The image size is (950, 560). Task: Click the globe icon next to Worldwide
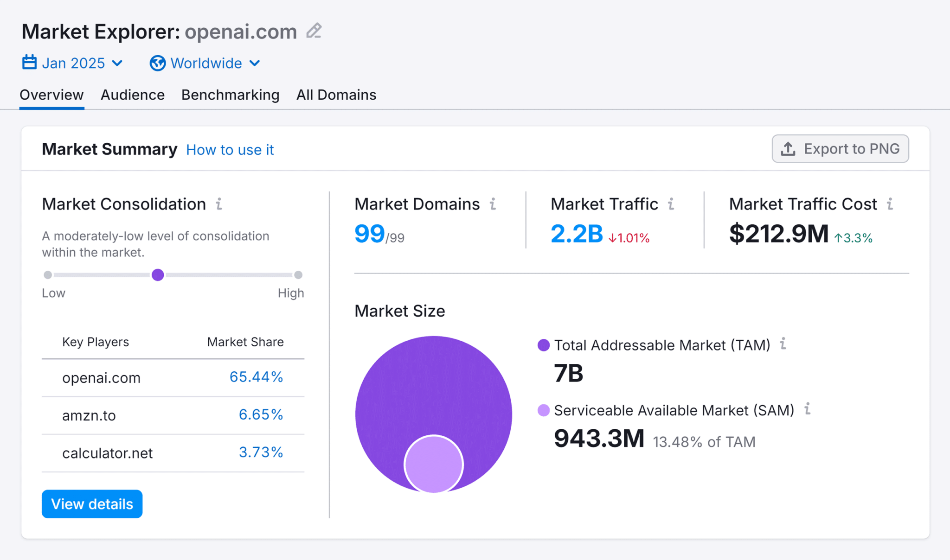[158, 63]
